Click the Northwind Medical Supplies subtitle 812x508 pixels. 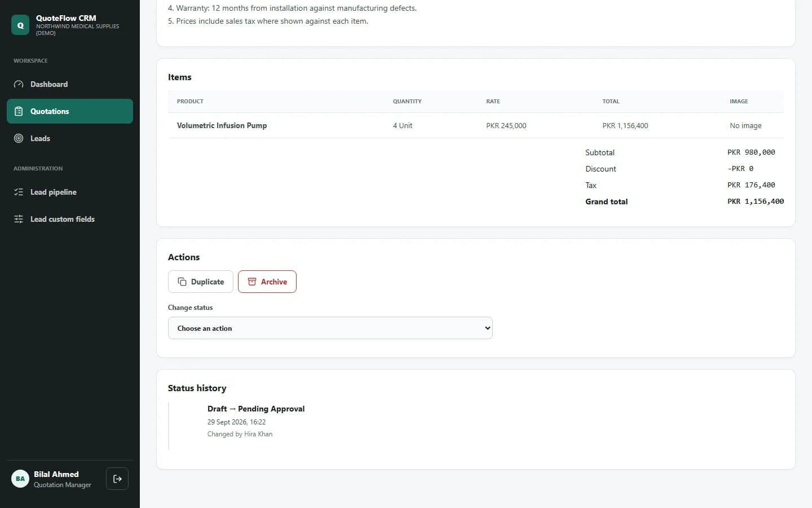77,29
